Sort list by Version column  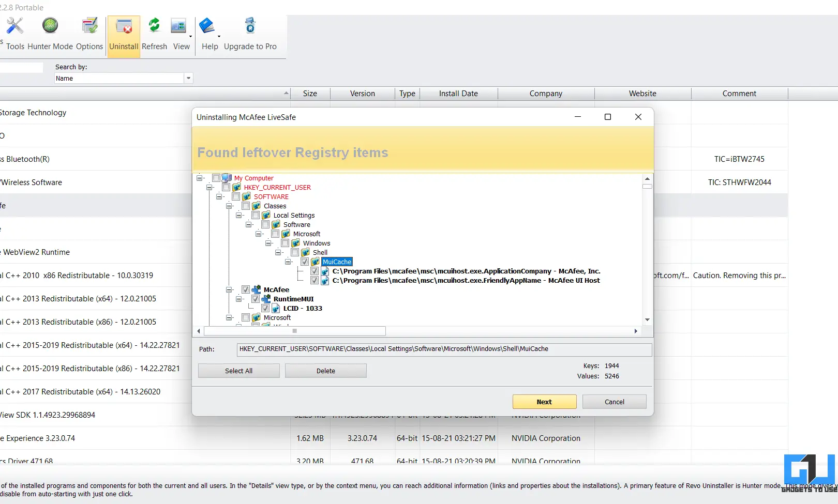(363, 94)
